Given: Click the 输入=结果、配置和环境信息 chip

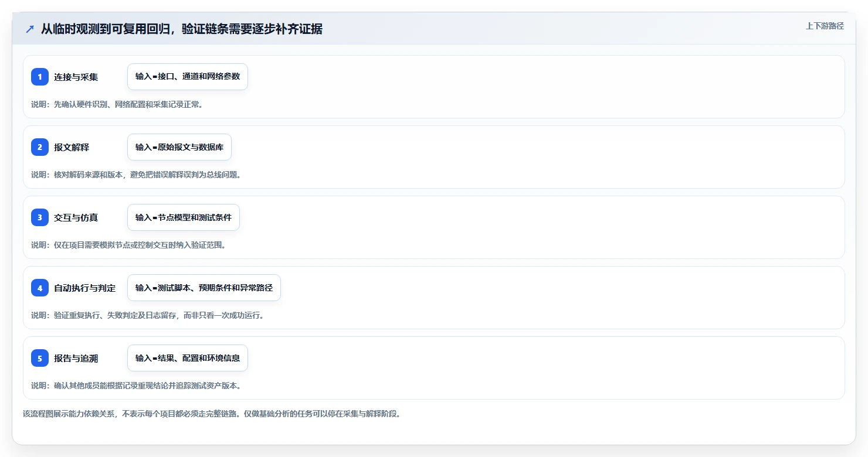Looking at the screenshot, I should click(188, 358).
